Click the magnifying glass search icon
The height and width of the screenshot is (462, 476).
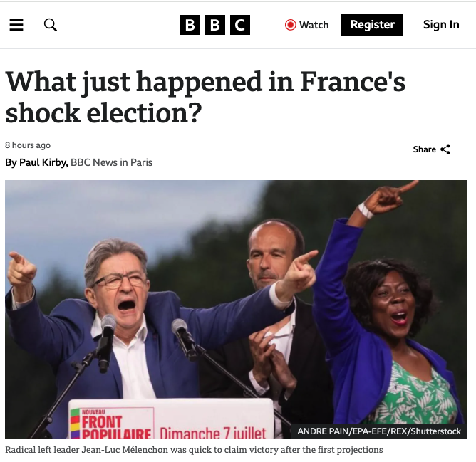(51, 25)
